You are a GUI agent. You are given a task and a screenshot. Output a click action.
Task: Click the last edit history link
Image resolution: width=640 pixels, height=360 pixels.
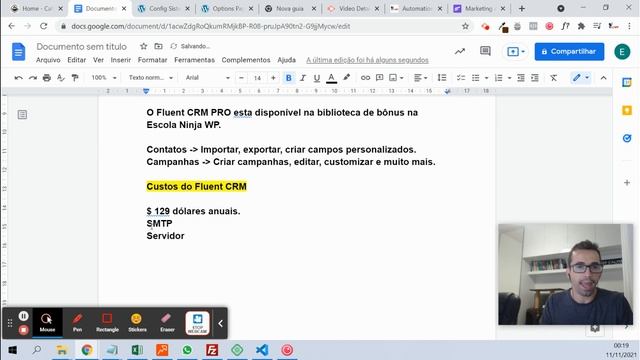point(367,60)
